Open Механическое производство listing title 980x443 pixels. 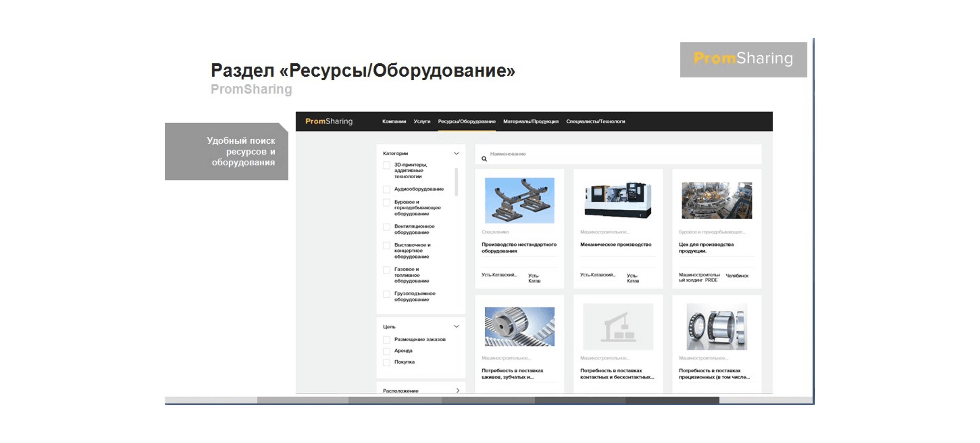tap(616, 244)
